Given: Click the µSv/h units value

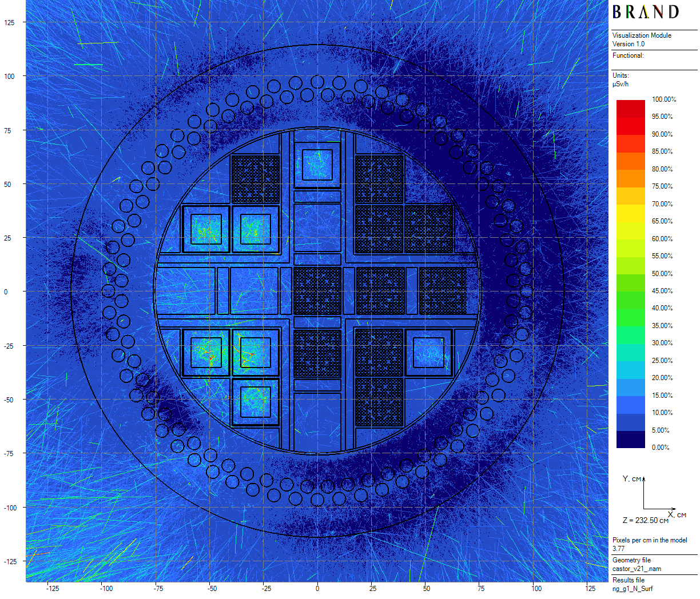Looking at the screenshot, I should pos(621,84).
